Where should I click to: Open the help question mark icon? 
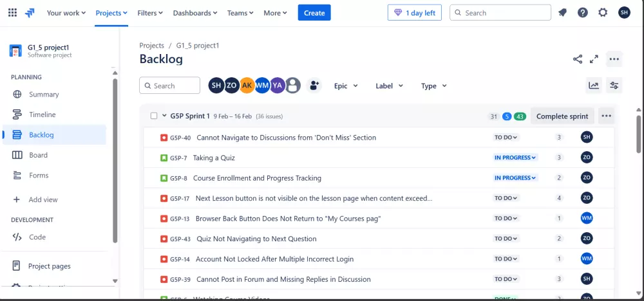[x=582, y=13]
